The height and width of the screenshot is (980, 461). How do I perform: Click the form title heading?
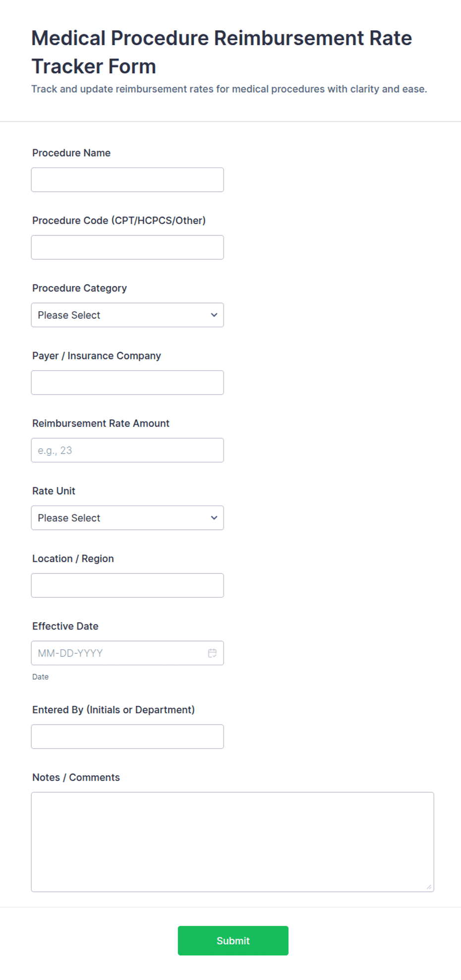coord(222,52)
